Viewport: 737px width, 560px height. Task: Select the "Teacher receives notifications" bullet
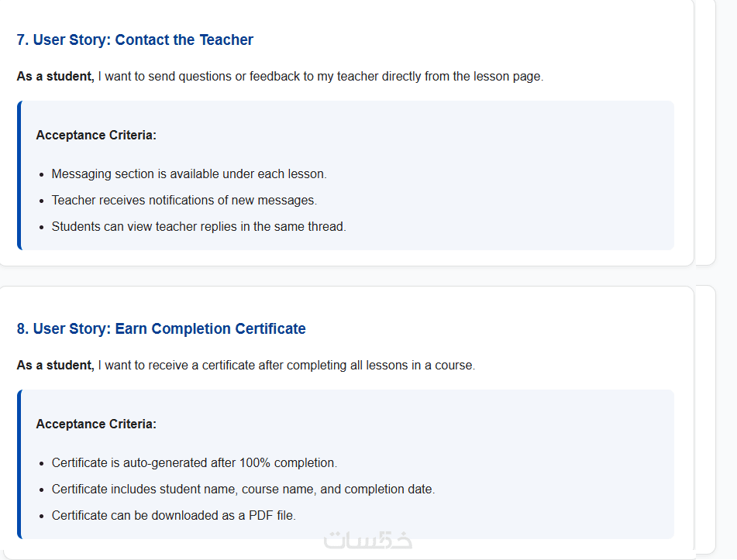tap(184, 200)
